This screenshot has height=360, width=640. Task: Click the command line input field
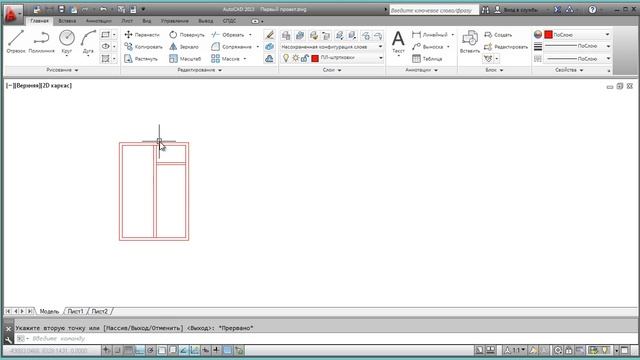click(x=327, y=339)
